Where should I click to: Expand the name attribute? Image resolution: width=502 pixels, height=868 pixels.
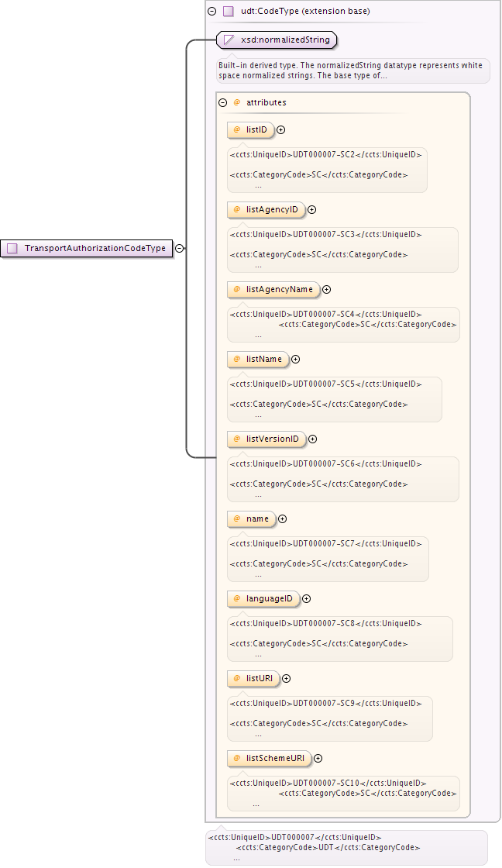tap(282, 518)
